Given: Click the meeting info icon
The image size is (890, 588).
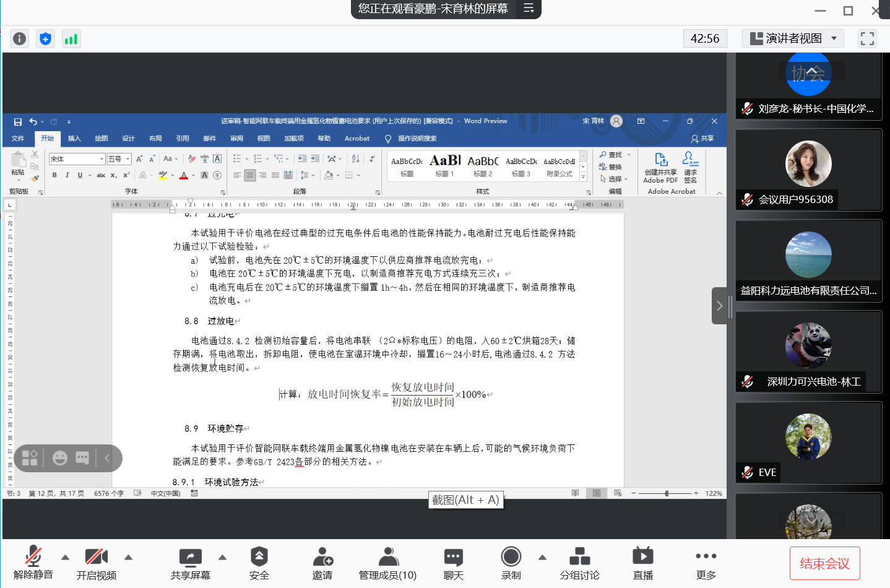Looking at the screenshot, I should pyautogui.click(x=20, y=39).
